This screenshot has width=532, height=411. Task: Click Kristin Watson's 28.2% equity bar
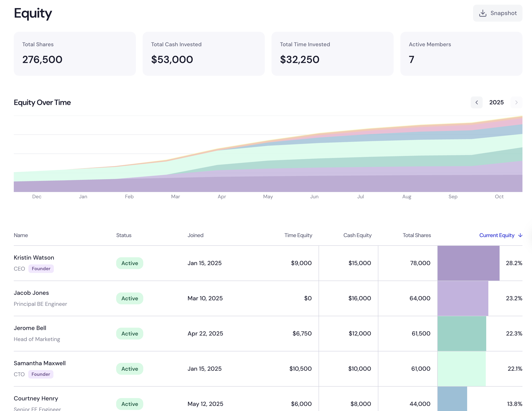coord(468,263)
